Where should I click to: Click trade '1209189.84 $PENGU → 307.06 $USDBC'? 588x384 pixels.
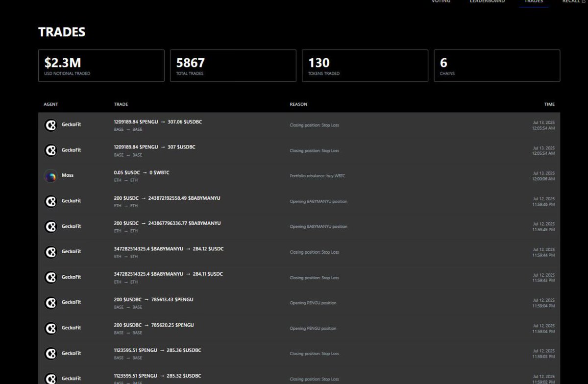click(x=158, y=122)
